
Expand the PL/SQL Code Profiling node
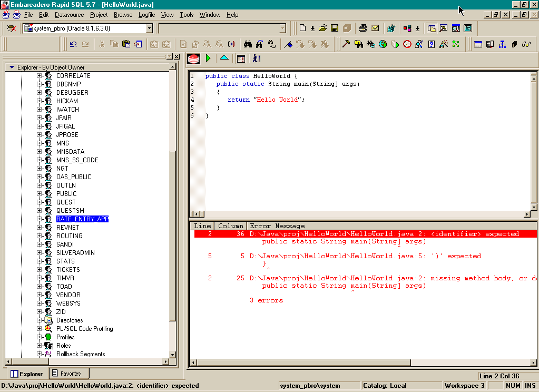pos(39,328)
